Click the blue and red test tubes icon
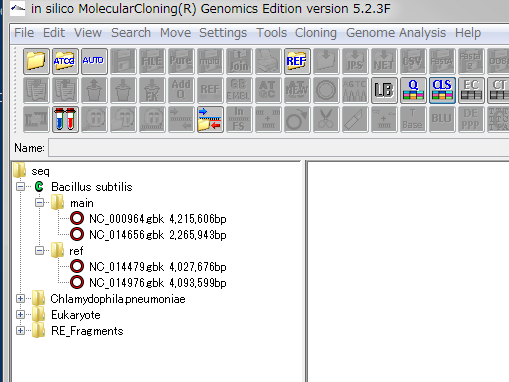 [x=65, y=119]
